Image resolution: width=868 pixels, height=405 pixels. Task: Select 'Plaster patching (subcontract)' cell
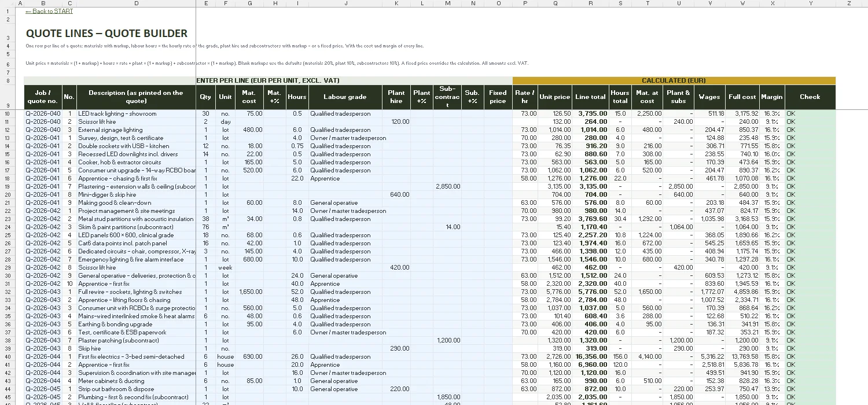pos(136,340)
